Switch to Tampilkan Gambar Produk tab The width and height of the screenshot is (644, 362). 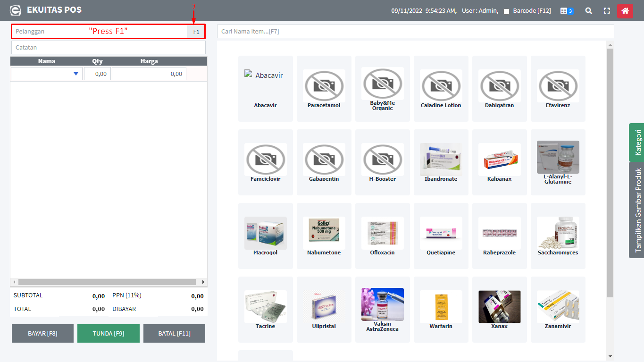point(637,210)
